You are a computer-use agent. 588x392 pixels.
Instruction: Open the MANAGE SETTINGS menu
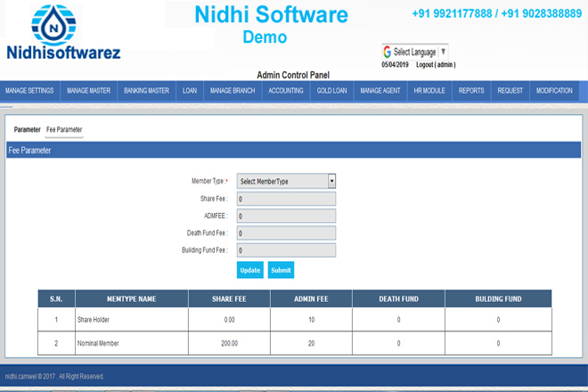(29, 91)
